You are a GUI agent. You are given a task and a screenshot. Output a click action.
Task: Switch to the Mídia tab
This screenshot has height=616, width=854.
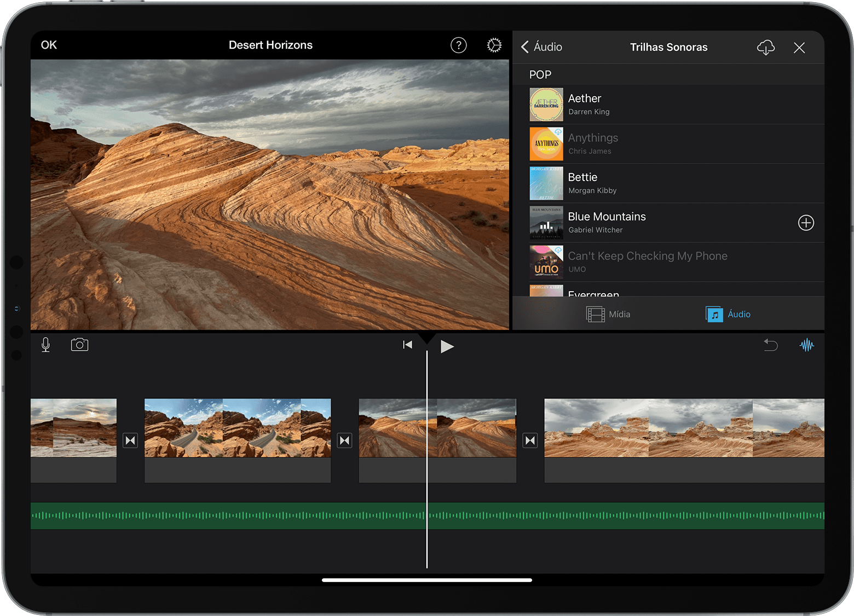click(608, 314)
